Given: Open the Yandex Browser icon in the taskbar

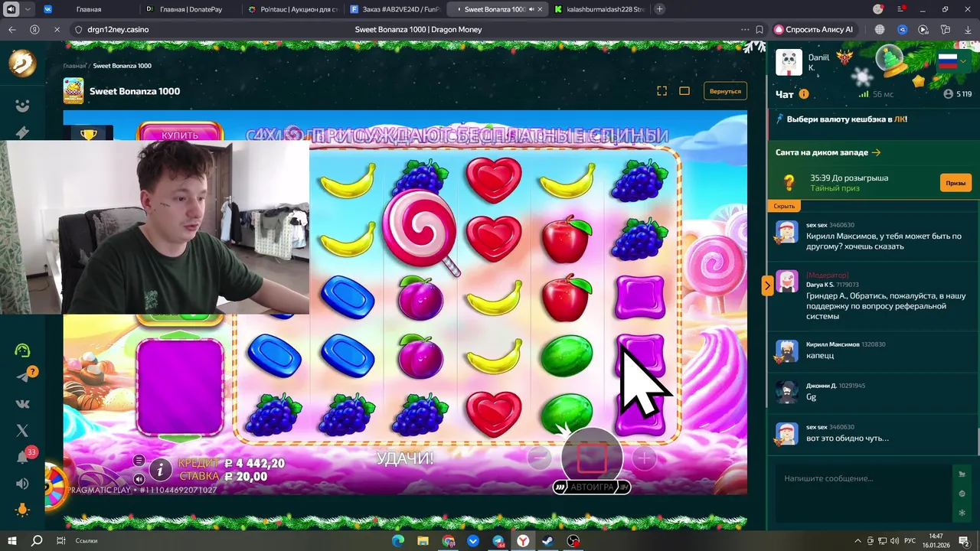Looking at the screenshot, I should pos(523,540).
